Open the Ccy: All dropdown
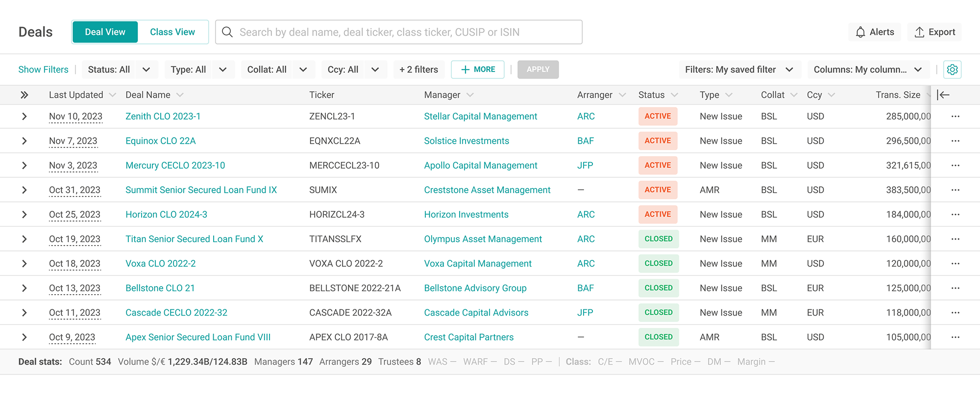Viewport: 980px width, 398px height. pos(354,70)
